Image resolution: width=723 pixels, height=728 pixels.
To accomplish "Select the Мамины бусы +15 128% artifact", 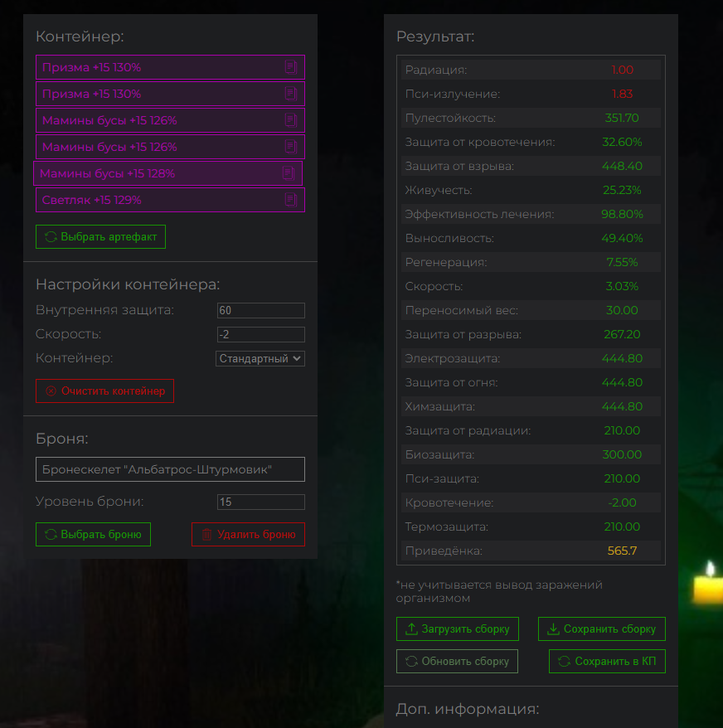I will (x=167, y=173).
